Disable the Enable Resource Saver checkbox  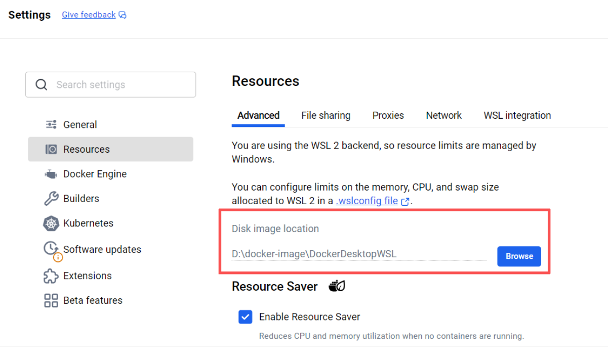coord(246,317)
